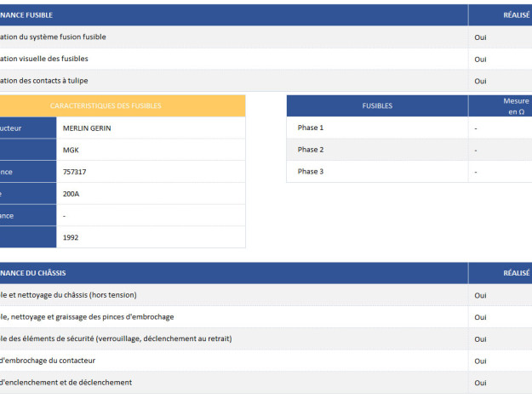
Task: Click the Phase 1 measurement value cell
Action: tap(501, 128)
